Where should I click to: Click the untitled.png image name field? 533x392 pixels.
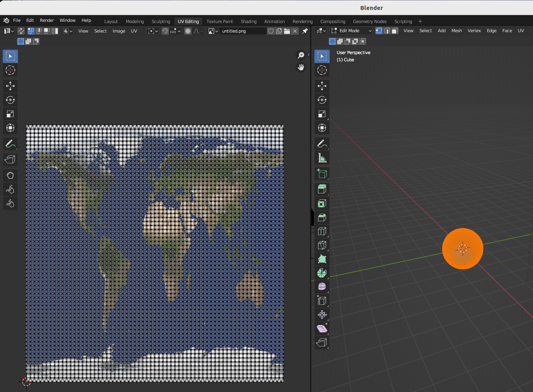click(243, 31)
